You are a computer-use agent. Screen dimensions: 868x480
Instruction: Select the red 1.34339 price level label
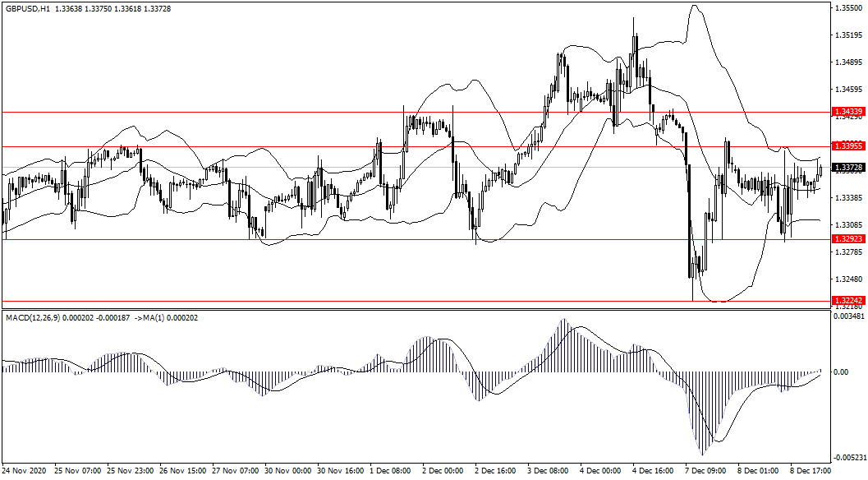pos(847,111)
